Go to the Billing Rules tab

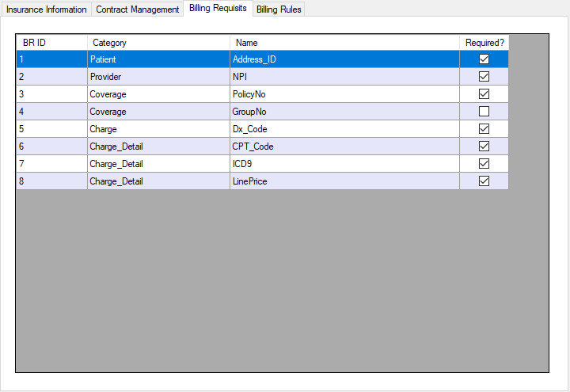tap(279, 10)
